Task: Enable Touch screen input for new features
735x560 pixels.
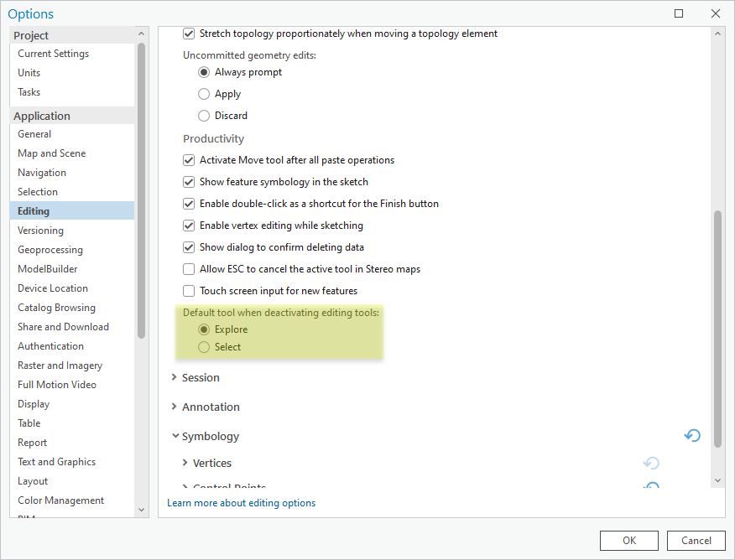Action: pyautogui.click(x=189, y=291)
